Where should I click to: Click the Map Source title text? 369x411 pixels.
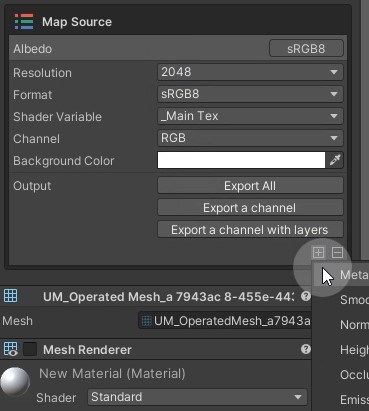pos(77,22)
